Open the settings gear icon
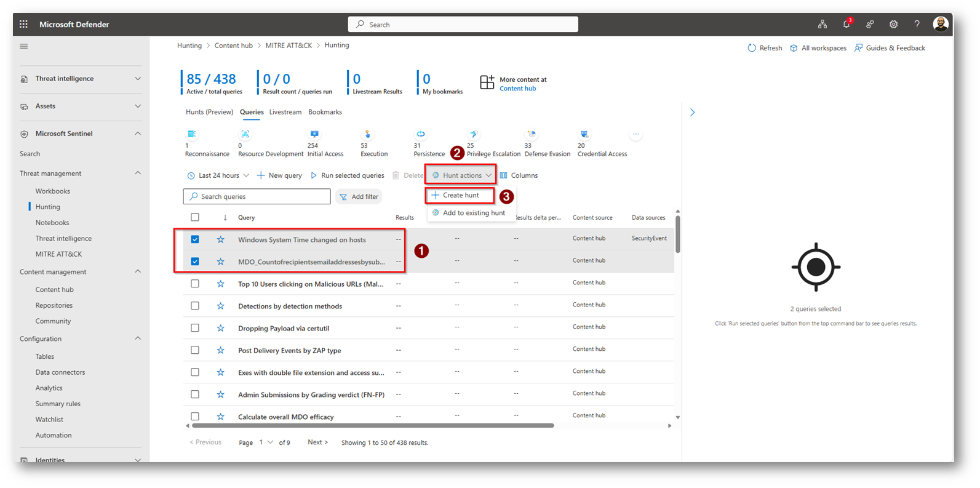The width and height of the screenshot is (980, 488). (x=893, y=25)
